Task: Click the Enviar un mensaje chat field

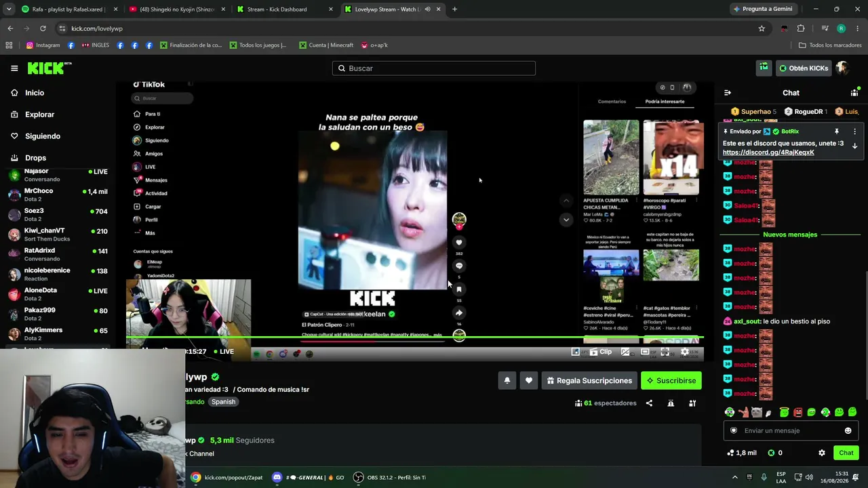Action: click(790, 430)
